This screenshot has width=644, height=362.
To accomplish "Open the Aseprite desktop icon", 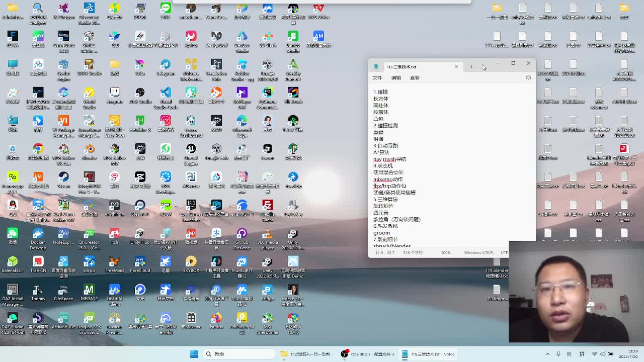I will coord(115,96).
